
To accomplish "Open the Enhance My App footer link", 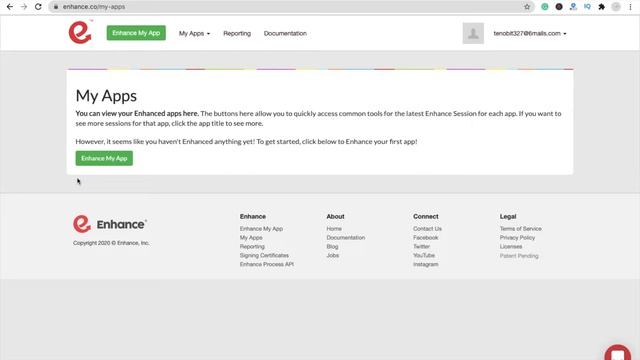I will 261,229.
